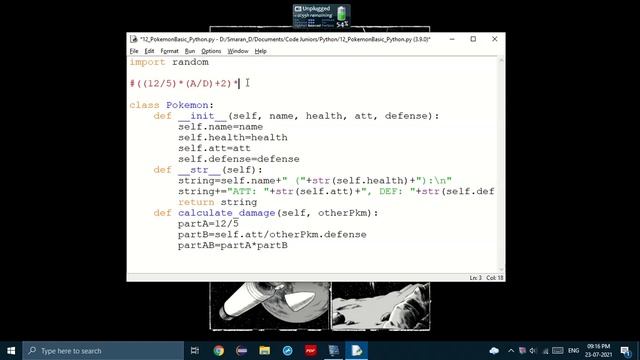Open the Options menu

(x=211, y=51)
